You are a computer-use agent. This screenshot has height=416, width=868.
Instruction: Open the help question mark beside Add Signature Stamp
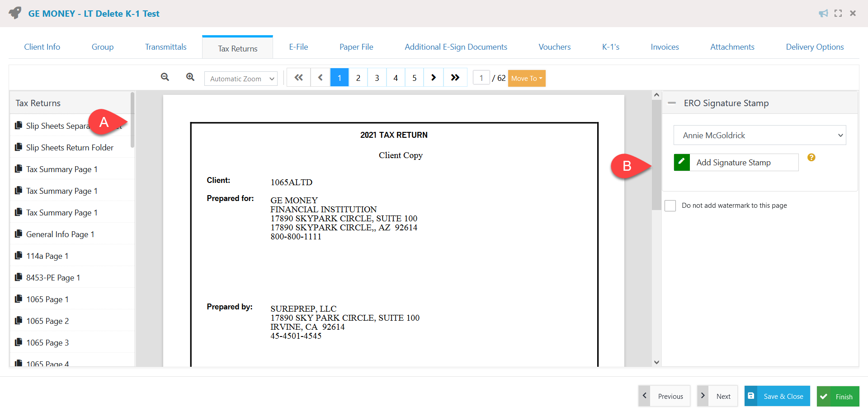coord(811,157)
